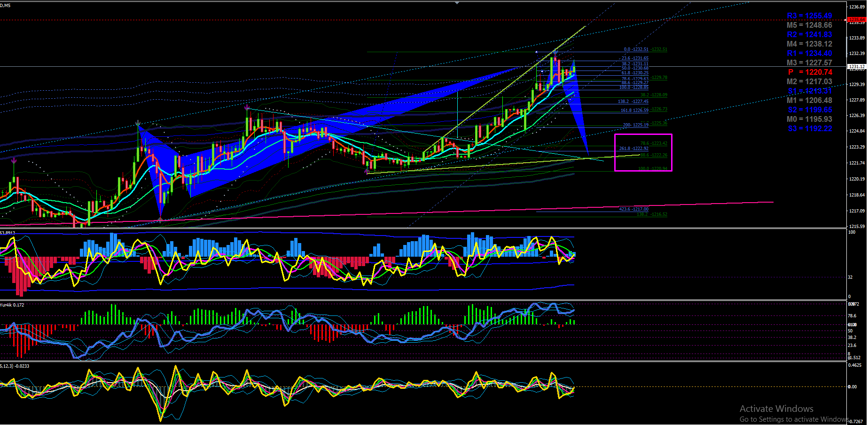
Task: Select the small square handle at the Fibonacci start
Action: coord(537,52)
